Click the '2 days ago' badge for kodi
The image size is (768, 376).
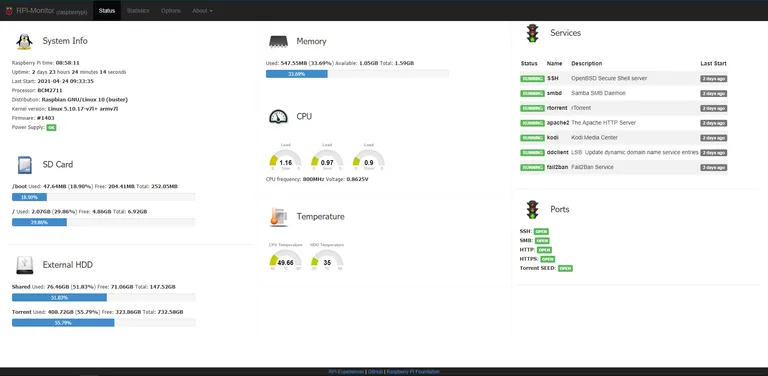pos(714,138)
